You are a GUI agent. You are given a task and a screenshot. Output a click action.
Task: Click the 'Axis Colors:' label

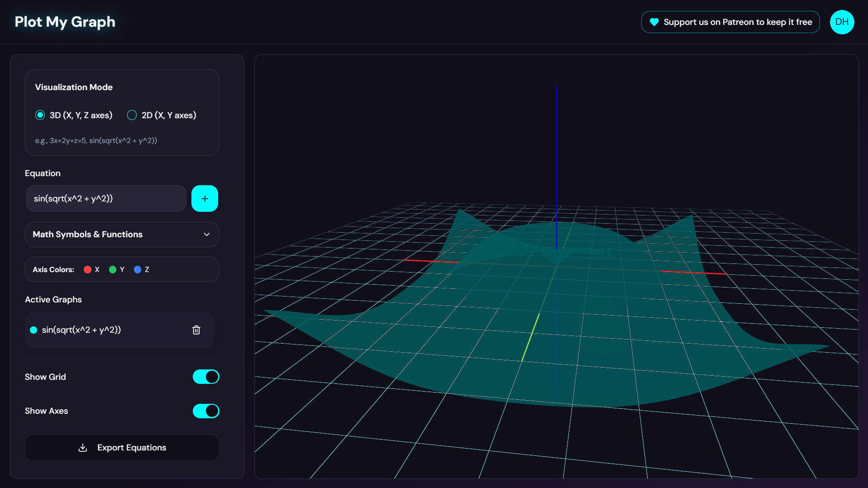53,269
